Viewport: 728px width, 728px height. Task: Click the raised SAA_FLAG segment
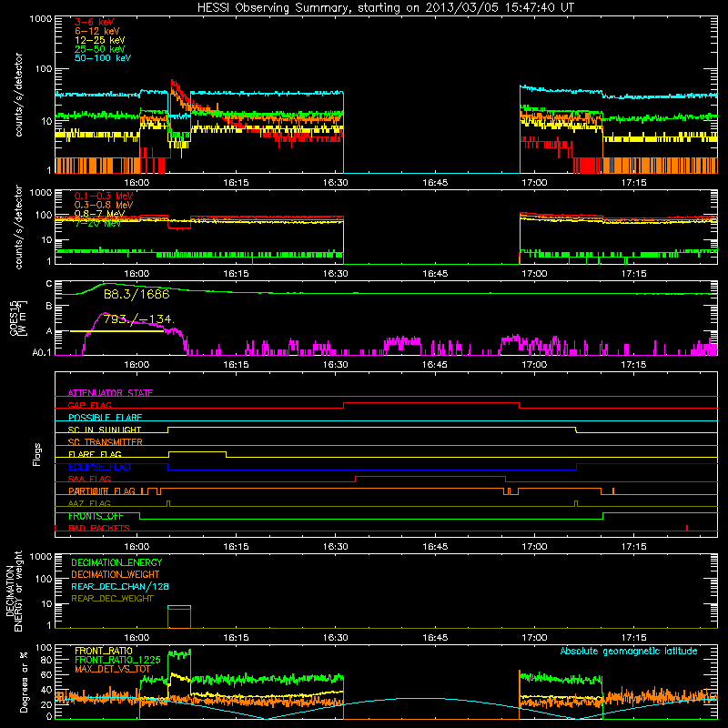coord(430,476)
